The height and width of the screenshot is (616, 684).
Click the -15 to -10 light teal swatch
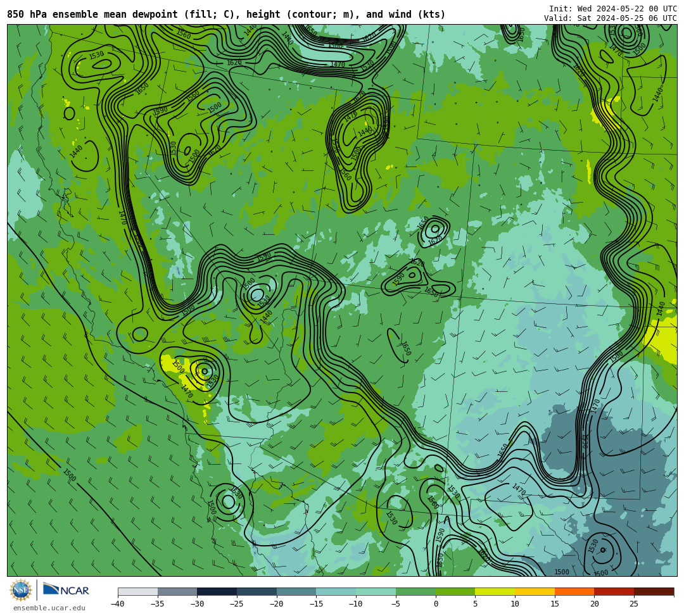pyautogui.click(x=336, y=591)
